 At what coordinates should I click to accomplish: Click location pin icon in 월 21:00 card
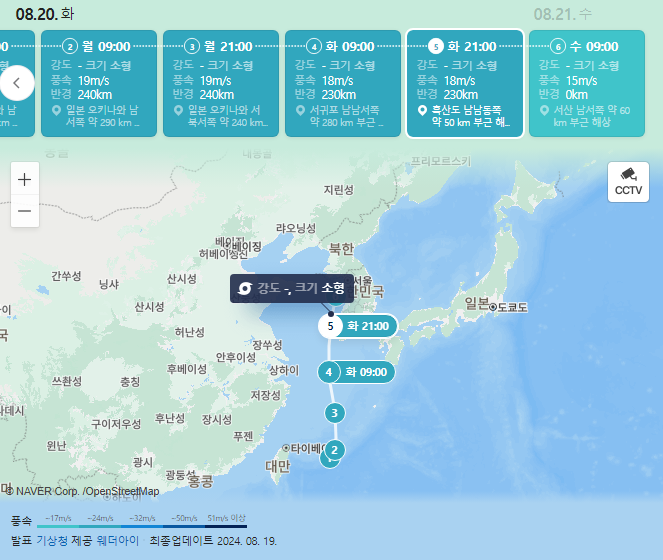[178, 110]
